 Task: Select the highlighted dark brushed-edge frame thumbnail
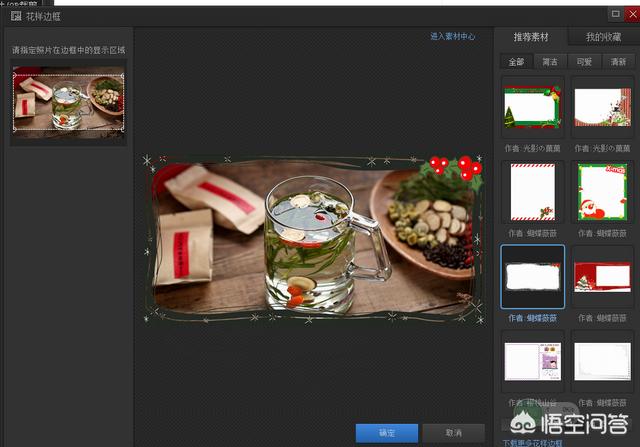pos(533,277)
